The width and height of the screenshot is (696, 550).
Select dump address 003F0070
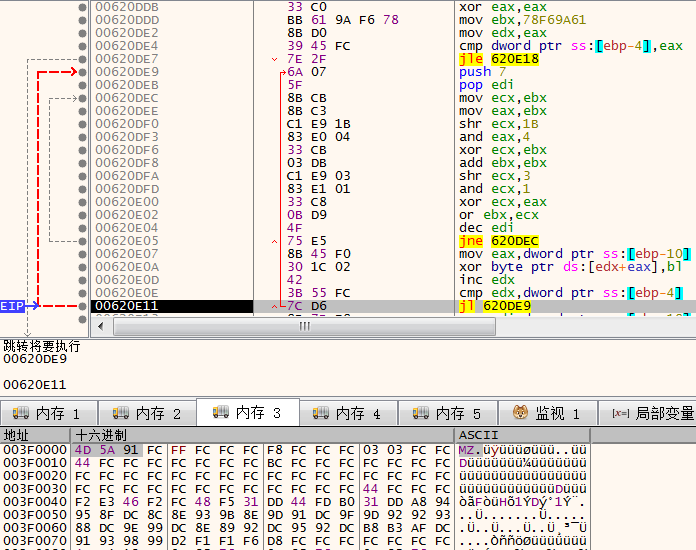35,541
